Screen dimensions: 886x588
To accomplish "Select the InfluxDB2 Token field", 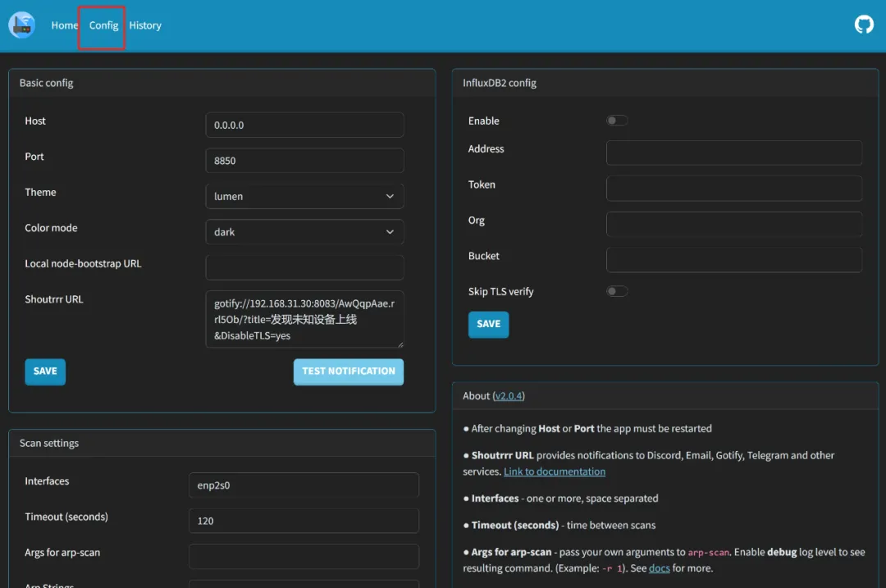I will pyautogui.click(x=733, y=189).
